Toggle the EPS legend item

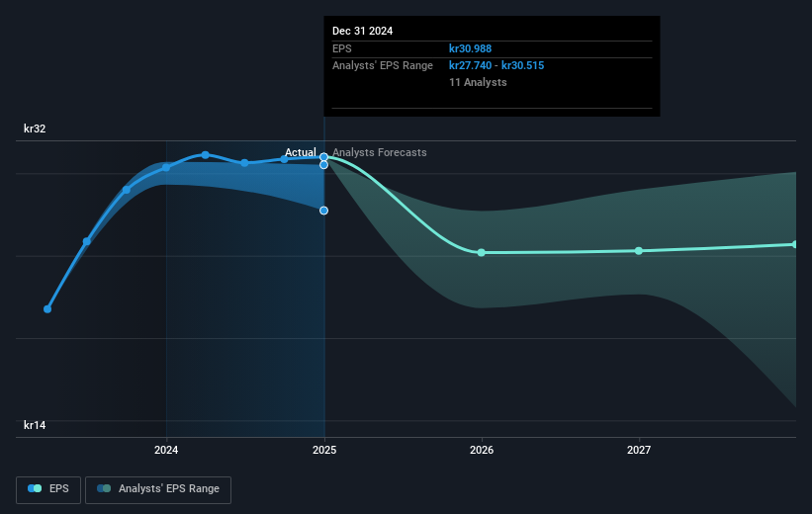pyautogui.click(x=48, y=489)
